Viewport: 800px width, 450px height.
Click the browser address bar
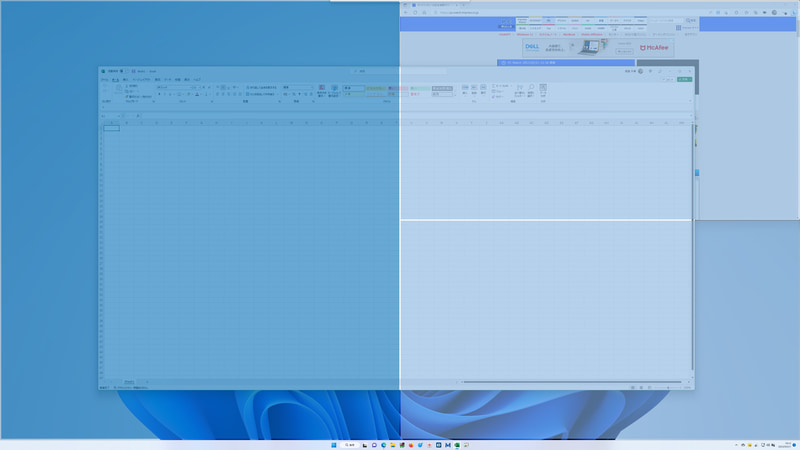(569, 12)
